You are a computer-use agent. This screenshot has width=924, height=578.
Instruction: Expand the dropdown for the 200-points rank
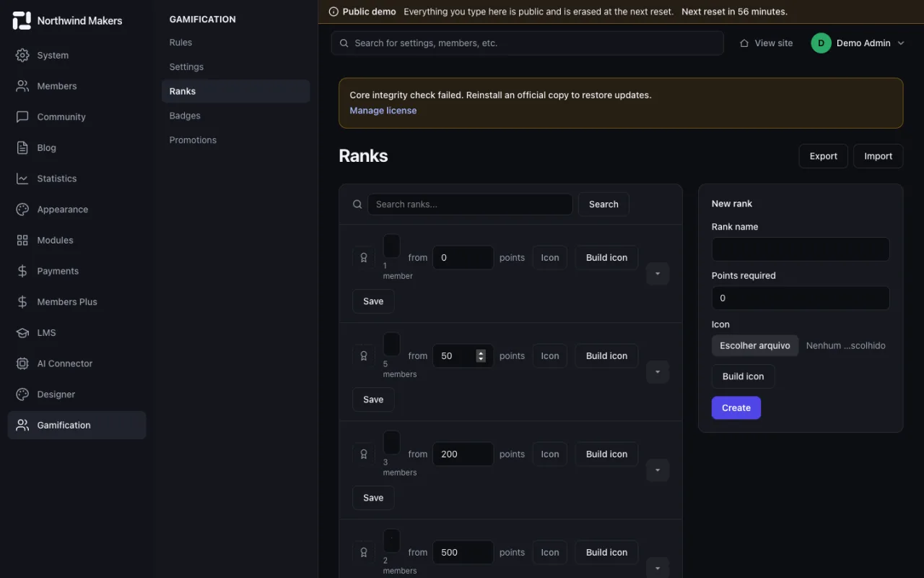click(x=658, y=470)
